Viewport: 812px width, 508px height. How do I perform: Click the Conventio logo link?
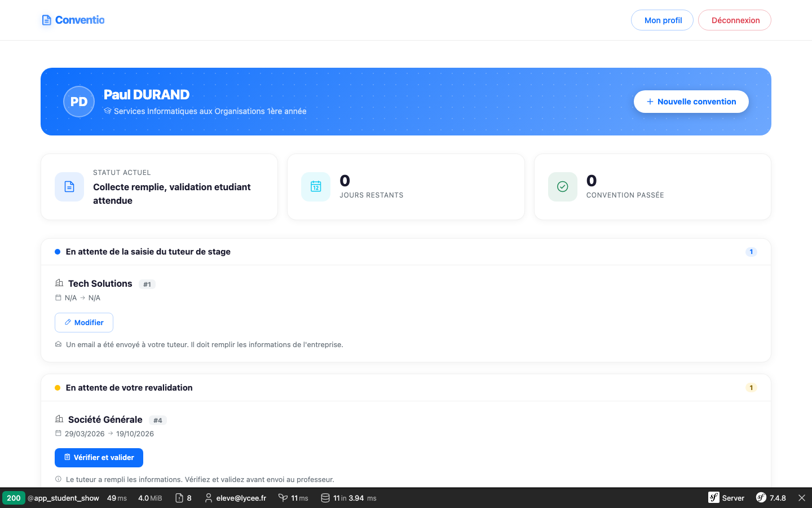click(x=73, y=20)
